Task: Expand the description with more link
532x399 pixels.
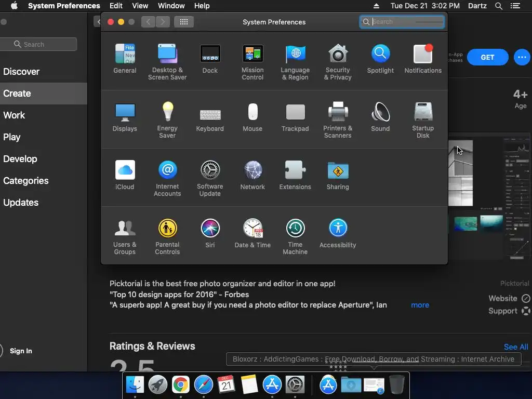Action: (420, 305)
